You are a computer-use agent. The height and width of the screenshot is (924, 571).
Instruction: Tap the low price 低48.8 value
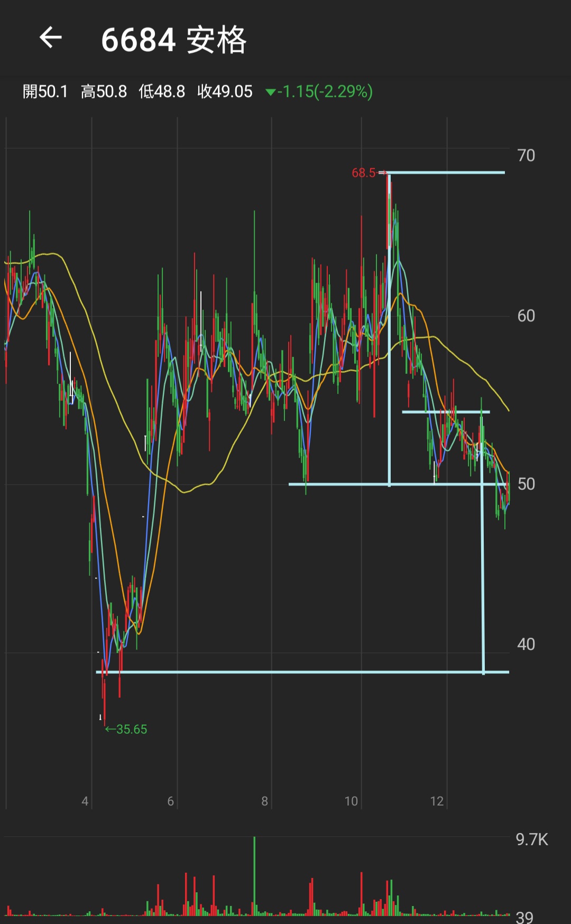[162, 92]
